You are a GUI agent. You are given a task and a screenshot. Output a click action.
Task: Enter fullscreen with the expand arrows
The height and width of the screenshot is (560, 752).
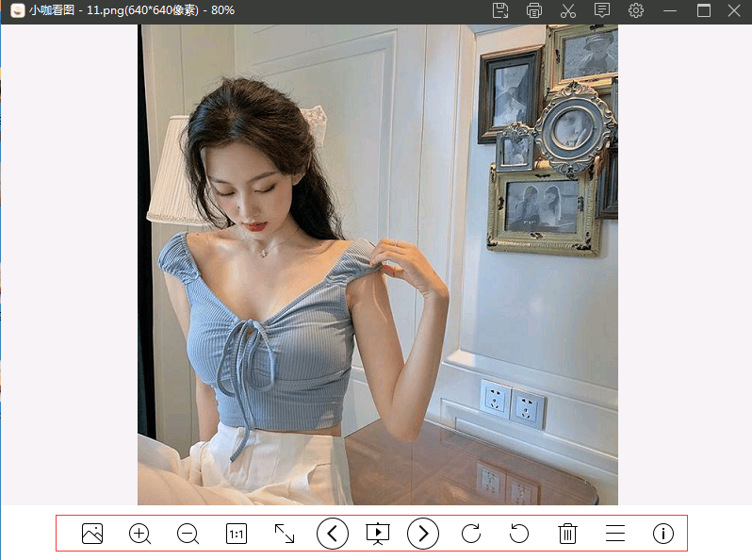tap(284, 534)
